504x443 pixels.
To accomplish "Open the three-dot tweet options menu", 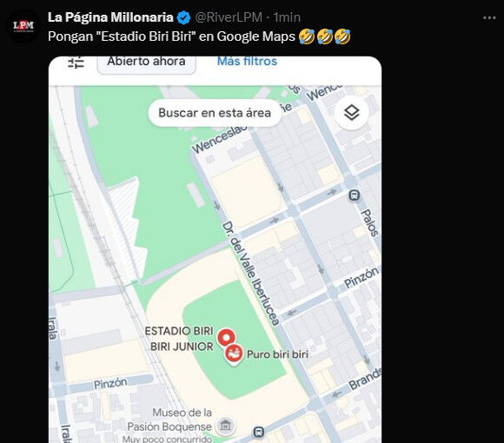I will 489,17.
